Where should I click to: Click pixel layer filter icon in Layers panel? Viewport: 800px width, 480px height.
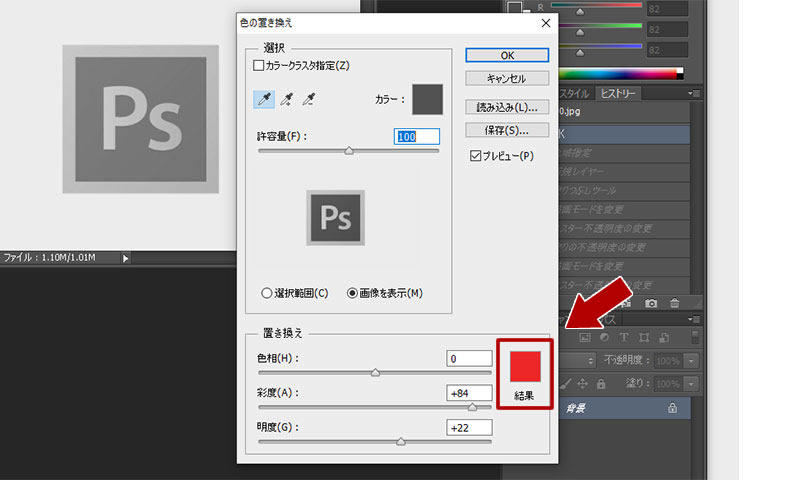(585, 338)
